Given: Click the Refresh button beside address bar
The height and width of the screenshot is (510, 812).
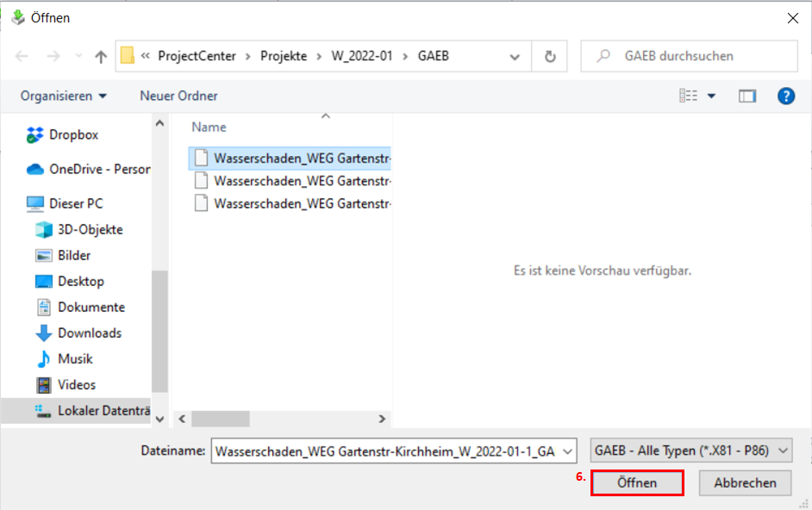Looking at the screenshot, I should tap(550, 57).
